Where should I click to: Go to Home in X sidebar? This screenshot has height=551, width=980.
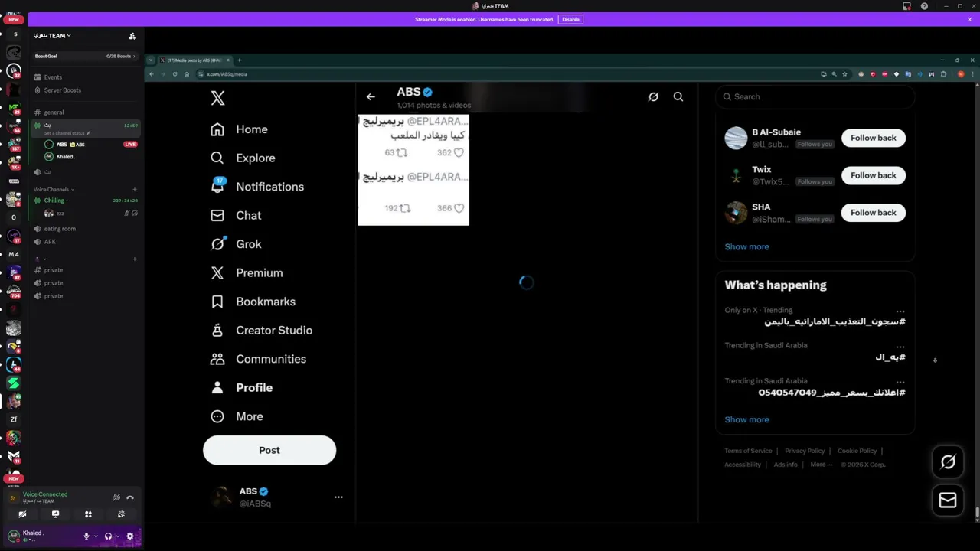[x=239, y=129]
